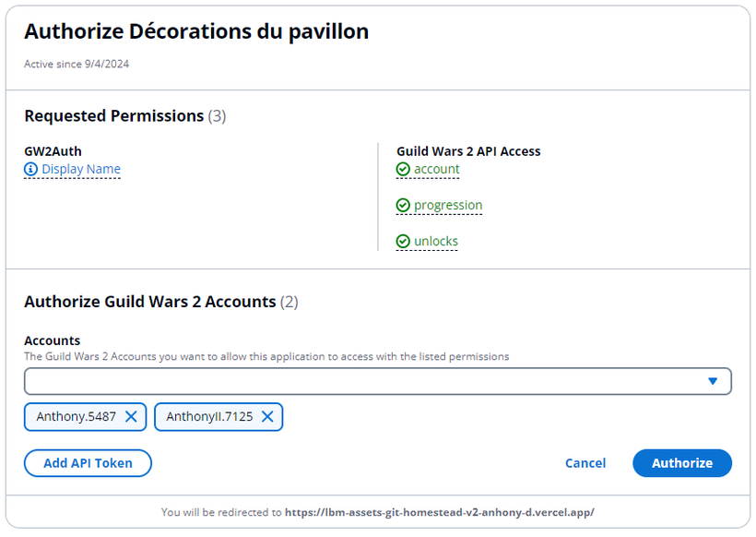The image size is (756, 537).
Task: Click the account permission label
Action: pyautogui.click(x=437, y=170)
